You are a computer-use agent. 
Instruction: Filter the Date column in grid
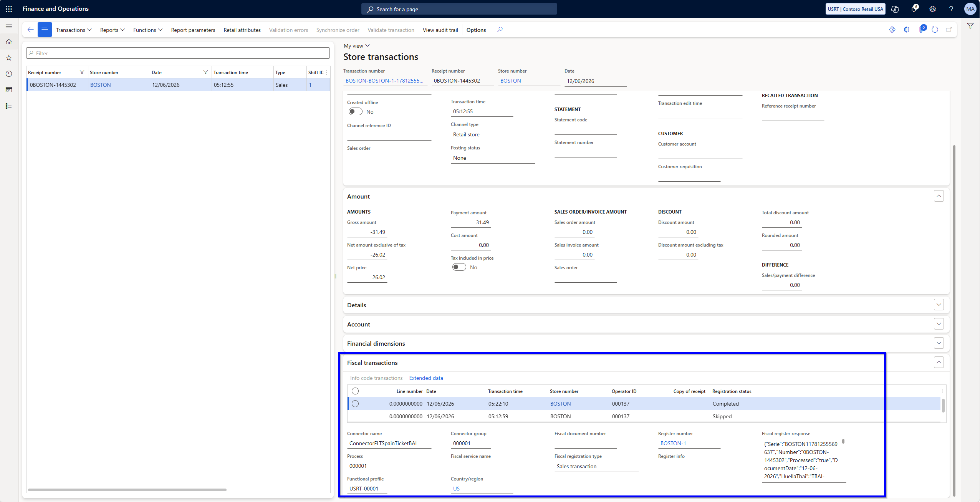tap(205, 72)
